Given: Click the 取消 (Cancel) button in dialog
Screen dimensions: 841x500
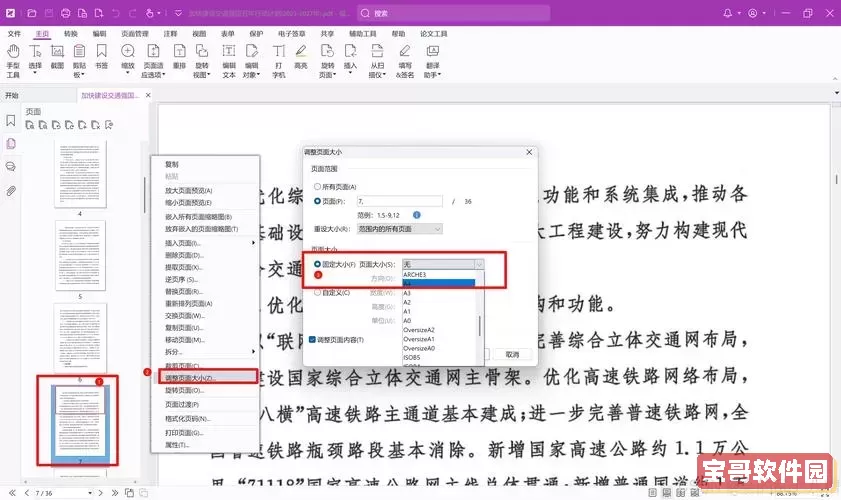Looking at the screenshot, I should [512, 355].
